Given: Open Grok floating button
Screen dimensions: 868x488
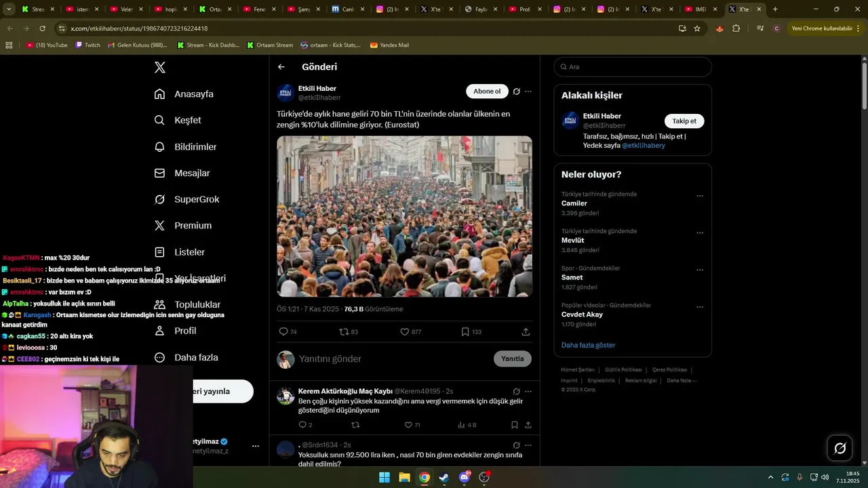Looking at the screenshot, I should (840, 448).
